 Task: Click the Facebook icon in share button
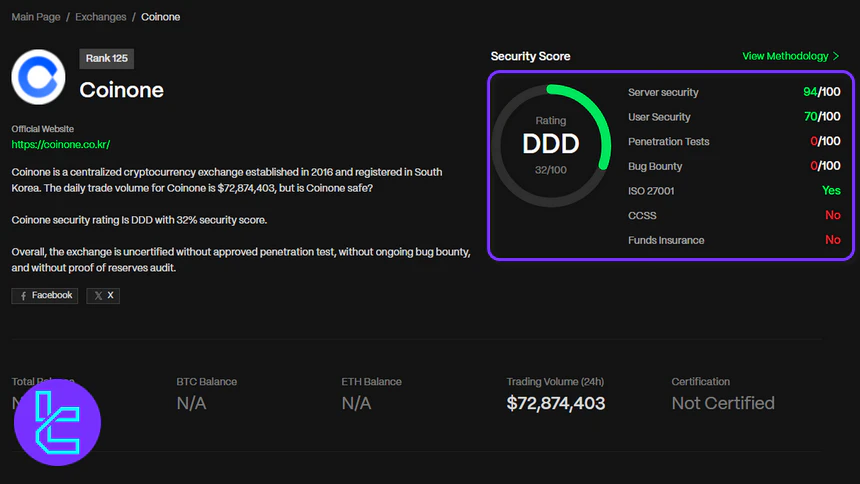(23, 296)
